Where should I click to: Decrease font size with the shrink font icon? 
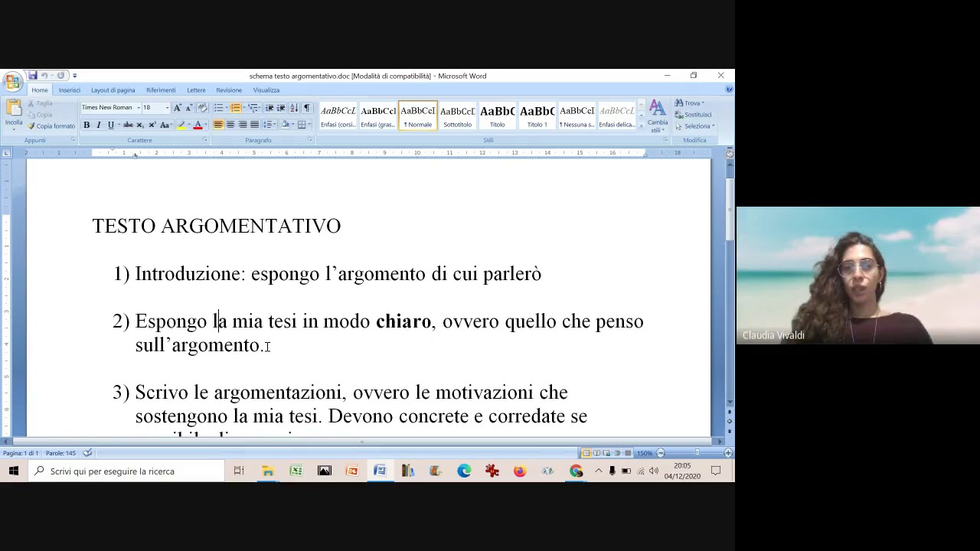pyautogui.click(x=188, y=108)
